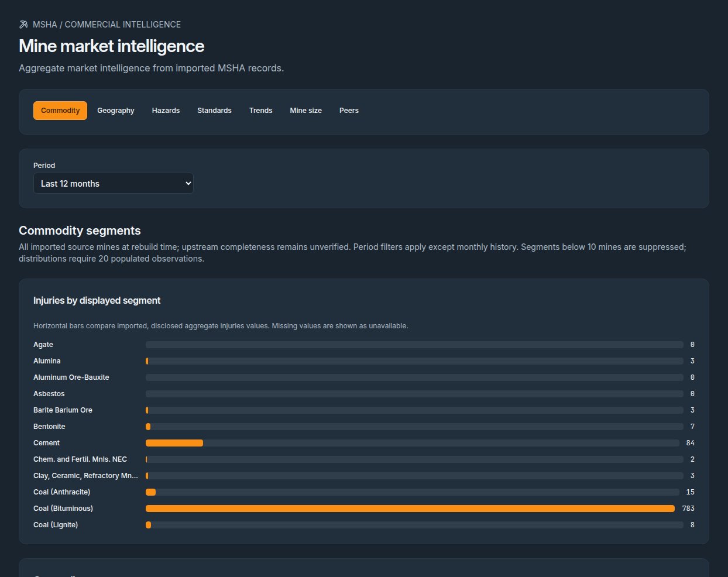Screen dimensions: 728x577
Task: Click the value 2 for Chem. and Fertil. Mnls.
Action: pyautogui.click(x=692, y=459)
